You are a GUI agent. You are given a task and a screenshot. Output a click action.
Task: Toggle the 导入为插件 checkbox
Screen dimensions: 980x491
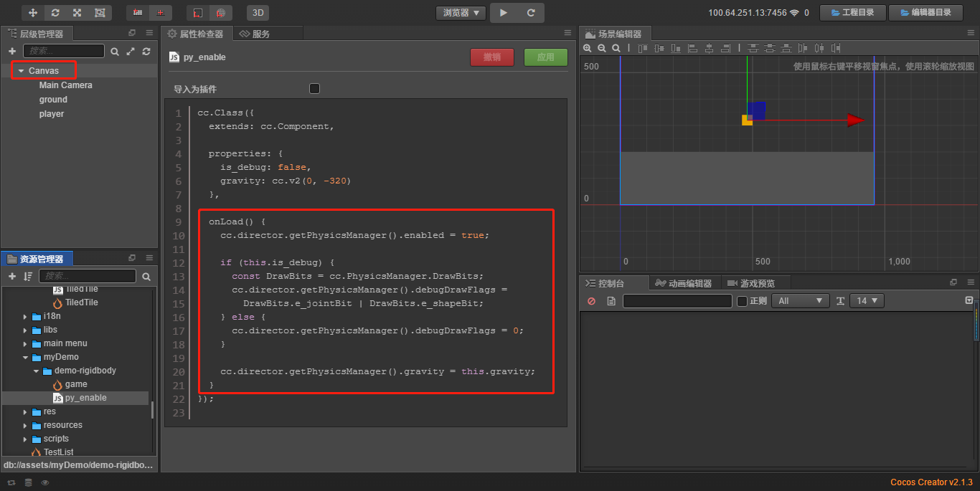click(314, 89)
